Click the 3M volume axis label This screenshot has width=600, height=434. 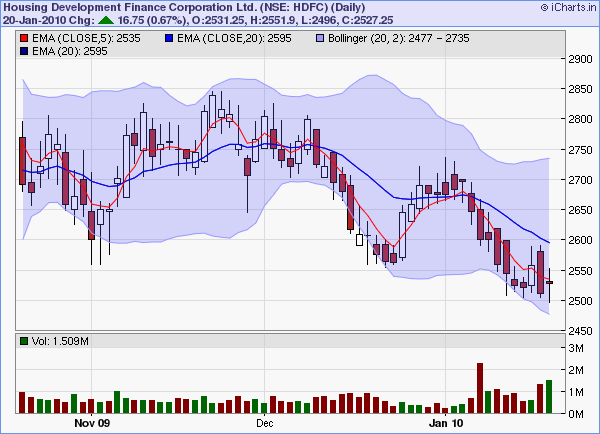click(576, 348)
